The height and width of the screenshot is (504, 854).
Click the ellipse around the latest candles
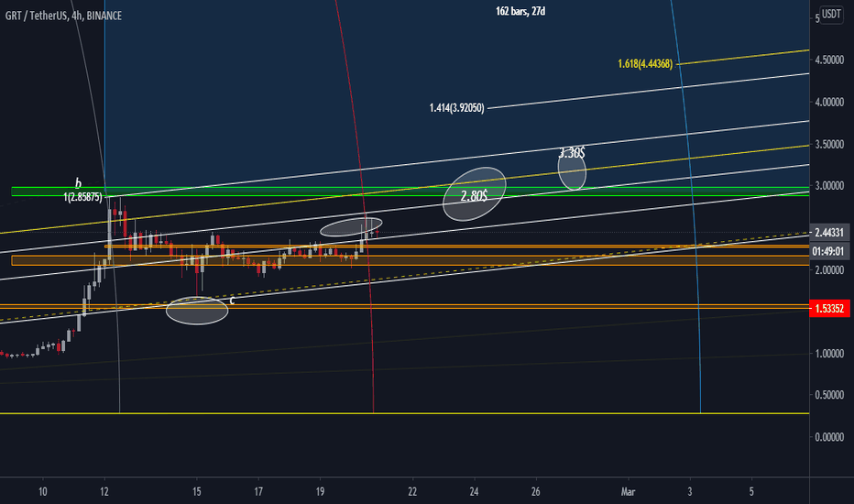coord(351,226)
